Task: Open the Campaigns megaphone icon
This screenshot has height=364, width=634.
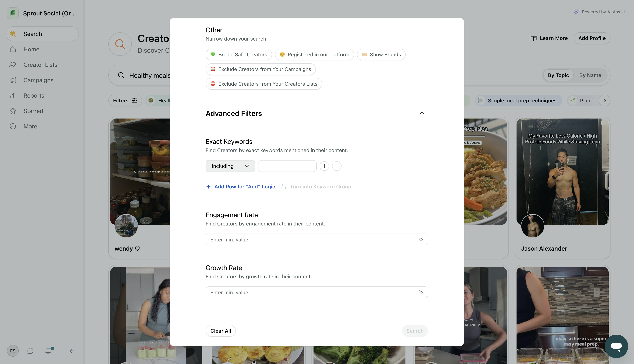Action: [13, 80]
